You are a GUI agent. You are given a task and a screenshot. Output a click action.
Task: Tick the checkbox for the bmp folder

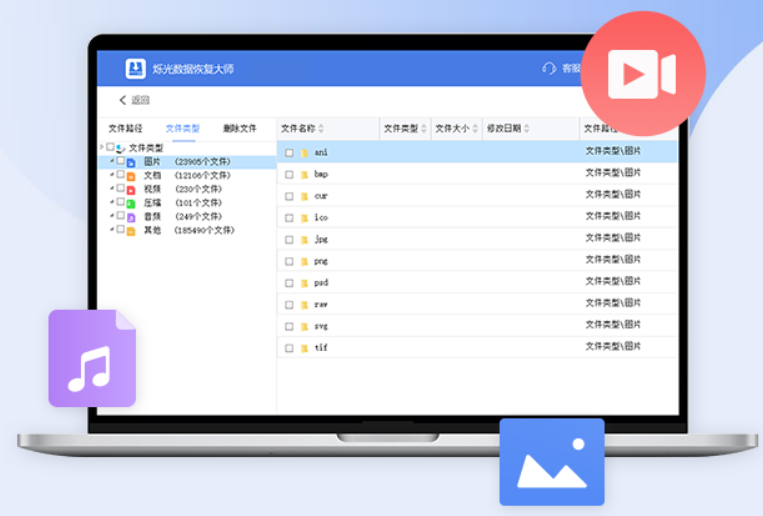(289, 175)
